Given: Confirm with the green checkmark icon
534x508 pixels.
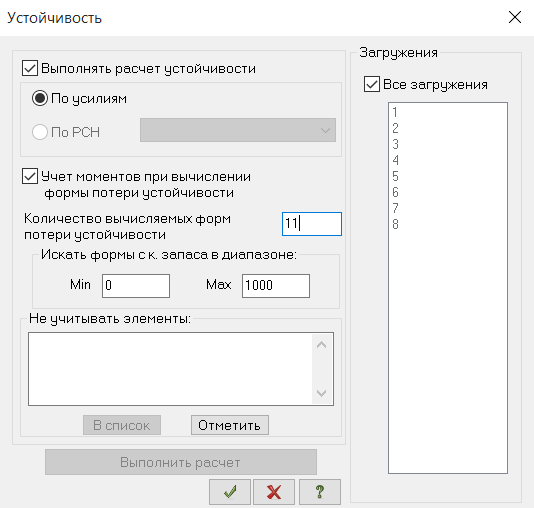Looking at the screenshot, I should (x=230, y=492).
